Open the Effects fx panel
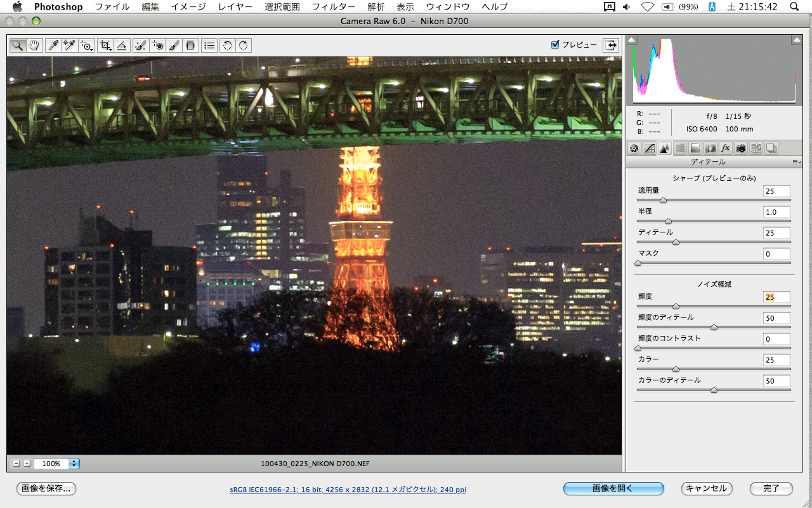812x508 pixels. [726, 148]
